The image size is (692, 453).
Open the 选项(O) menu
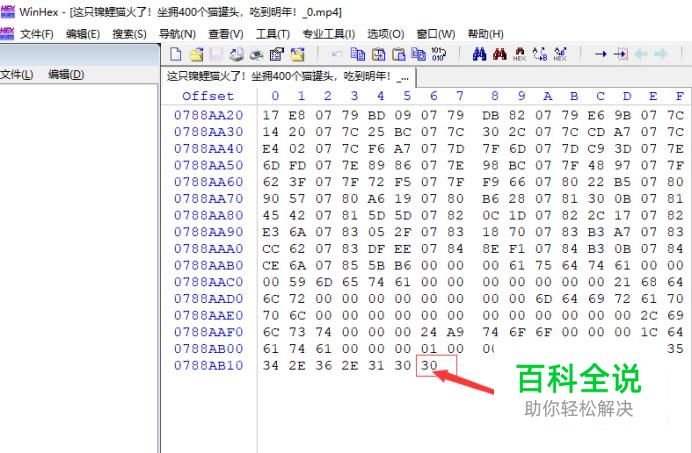pyautogui.click(x=386, y=34)
